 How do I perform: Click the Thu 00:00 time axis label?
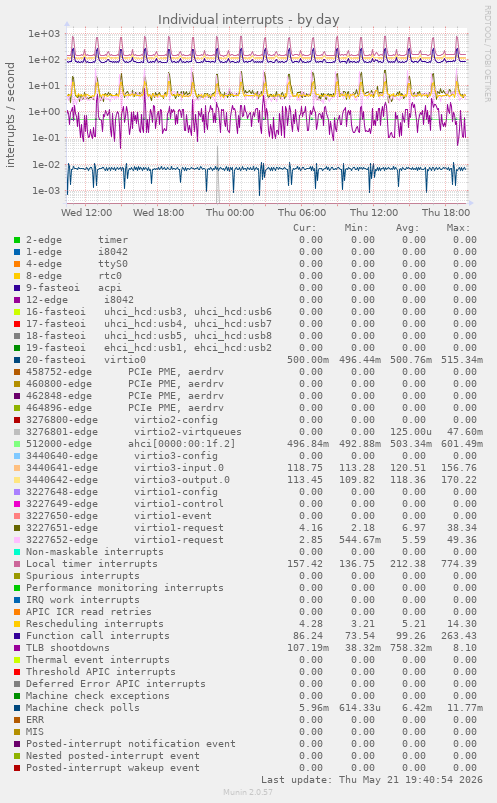click(x=230, y=213)
